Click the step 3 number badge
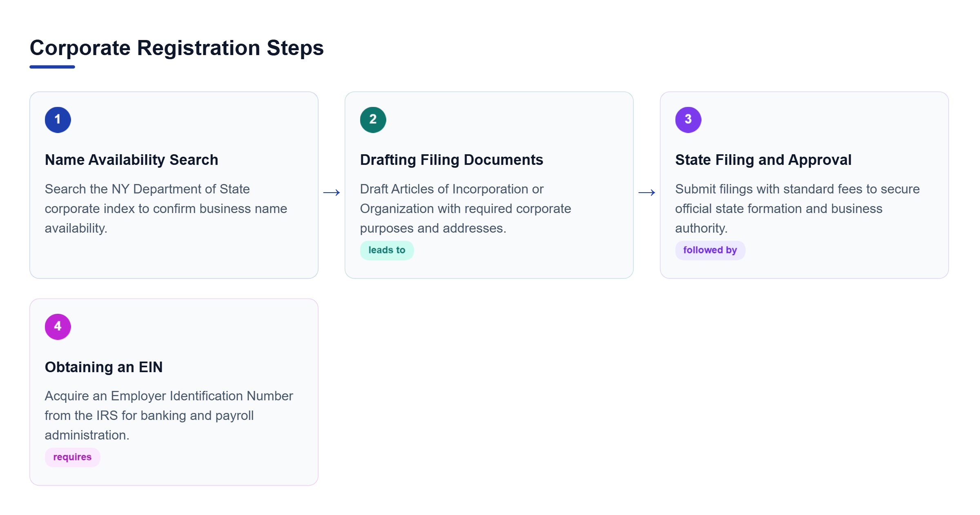This screenshot has height=515, width=980. tap(688, 120)
